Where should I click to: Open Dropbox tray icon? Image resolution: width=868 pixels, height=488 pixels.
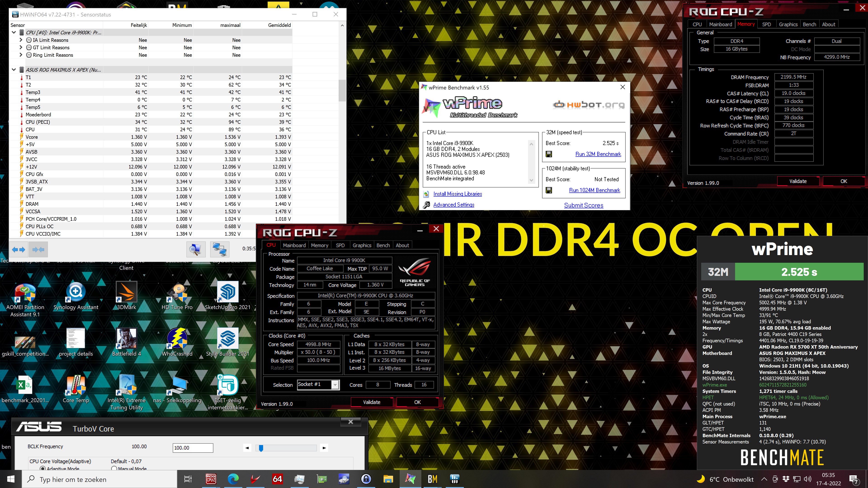(786, 479)
